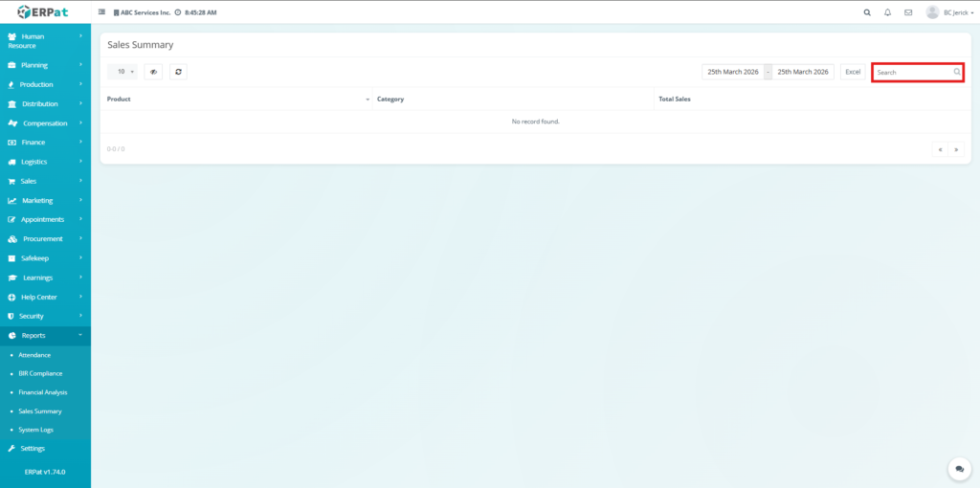This screenshot has width=980, height=488.
Task: Open the Attendance report menu item
Action: pyautogui.click(x=34, y=355)
